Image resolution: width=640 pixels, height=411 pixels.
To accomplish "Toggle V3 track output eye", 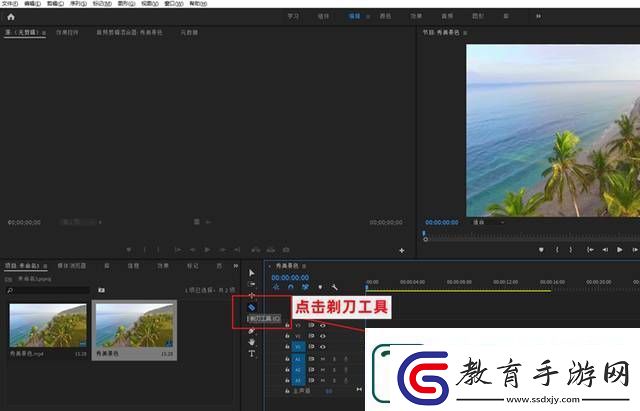I will pyautogui.click(x=323, y=325).
